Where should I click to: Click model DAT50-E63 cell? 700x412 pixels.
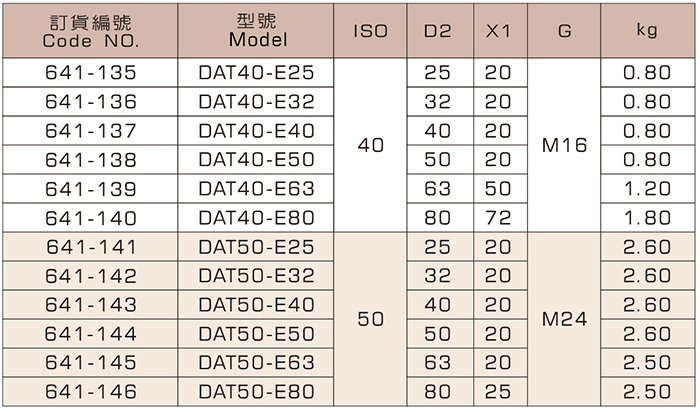(x=256, y=363)
